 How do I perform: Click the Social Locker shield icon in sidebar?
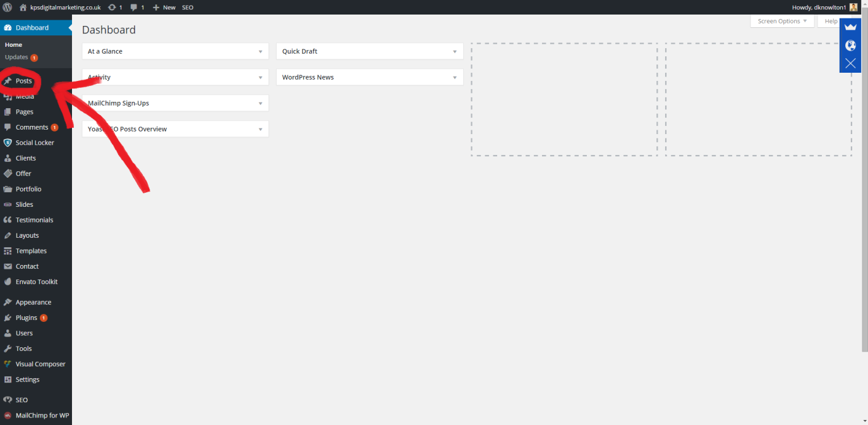pos(8,143)
